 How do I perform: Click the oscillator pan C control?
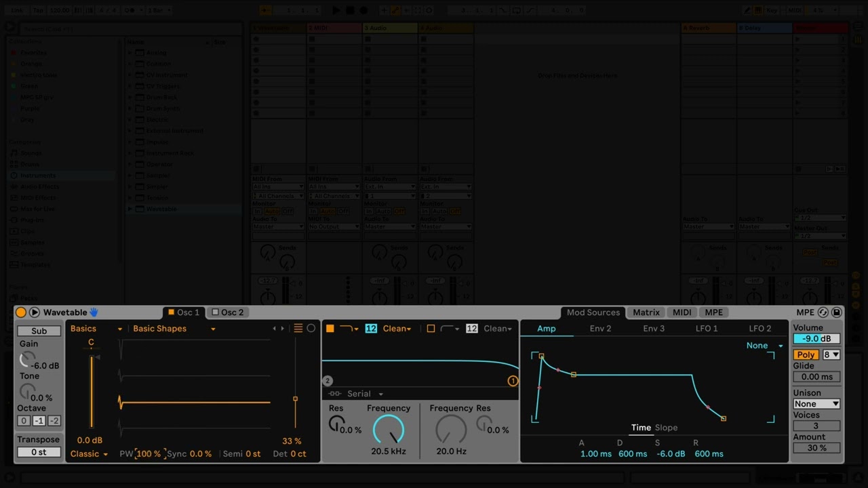[91, 343]
